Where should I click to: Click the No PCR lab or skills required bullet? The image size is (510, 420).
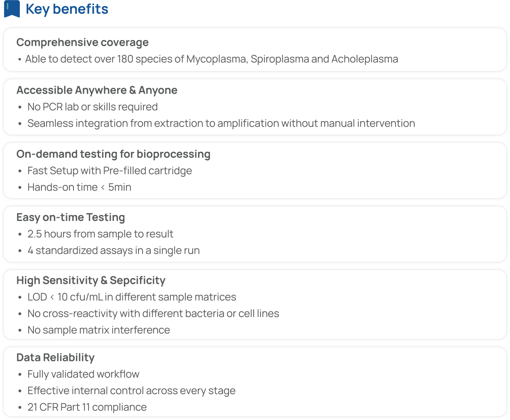coord(92,107)
